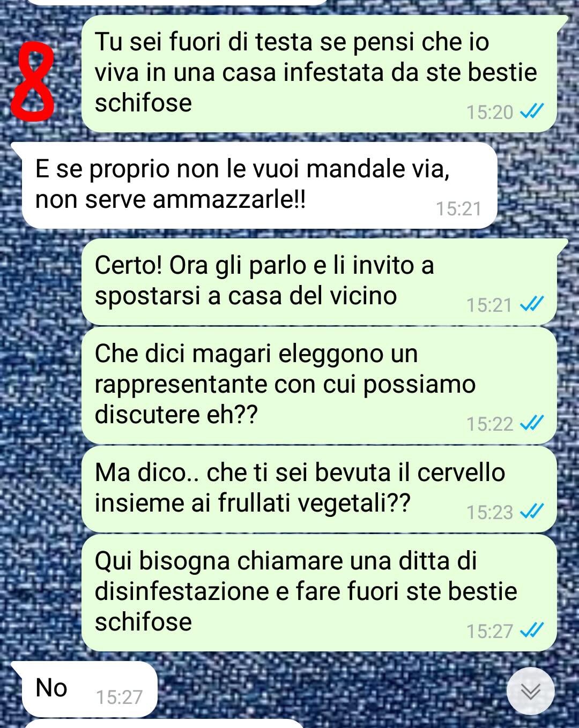Screen dimensions: 579x728
Task: Click read ticks on 15:21 sent message
Action: point(532,304)
